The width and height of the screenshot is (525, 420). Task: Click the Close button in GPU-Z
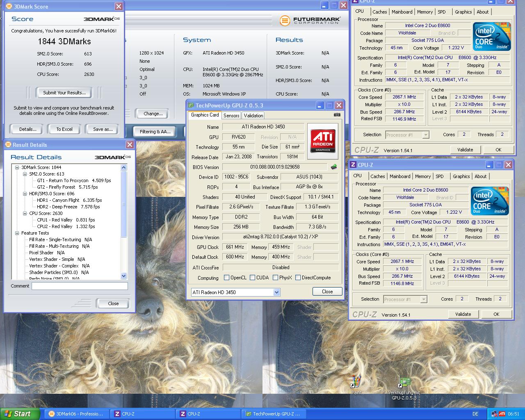(x=327, y=292)
